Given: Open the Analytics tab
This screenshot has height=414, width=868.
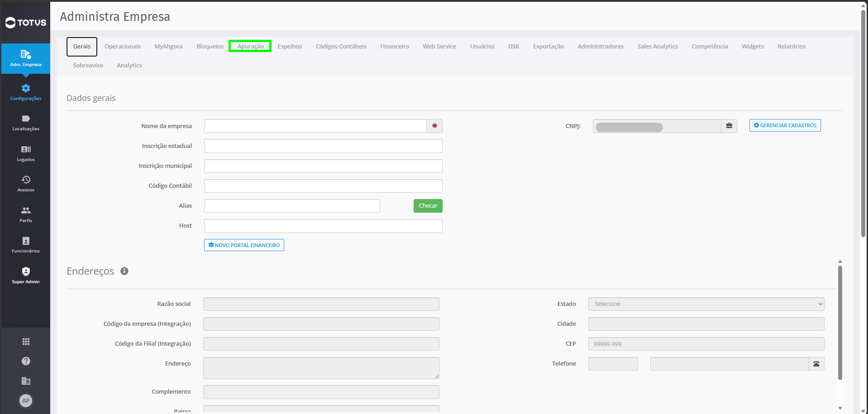Looking at the screenshot, I should 129,66.
